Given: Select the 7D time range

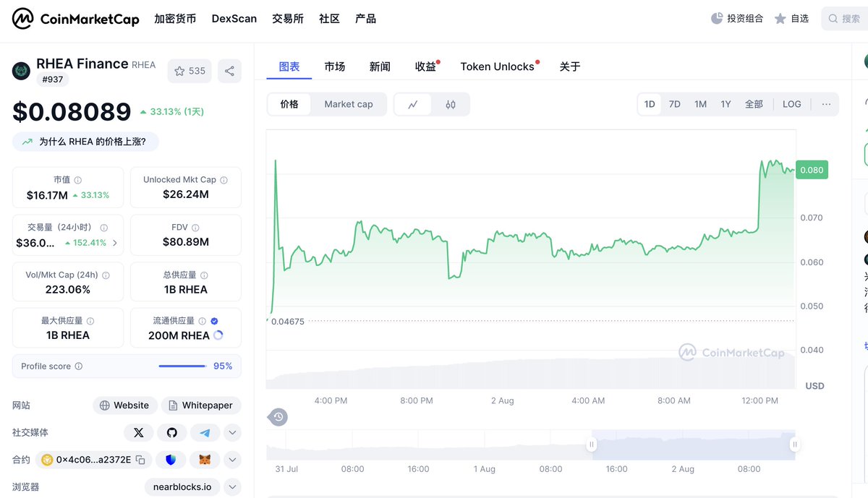Looking at the screenshot, I should pos(675,104).
